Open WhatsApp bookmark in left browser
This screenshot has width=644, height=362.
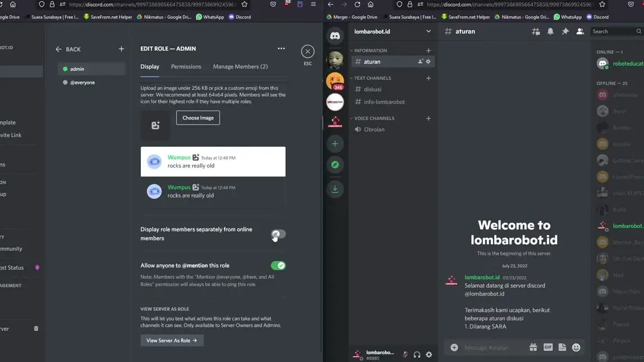[x=210, y=17]
